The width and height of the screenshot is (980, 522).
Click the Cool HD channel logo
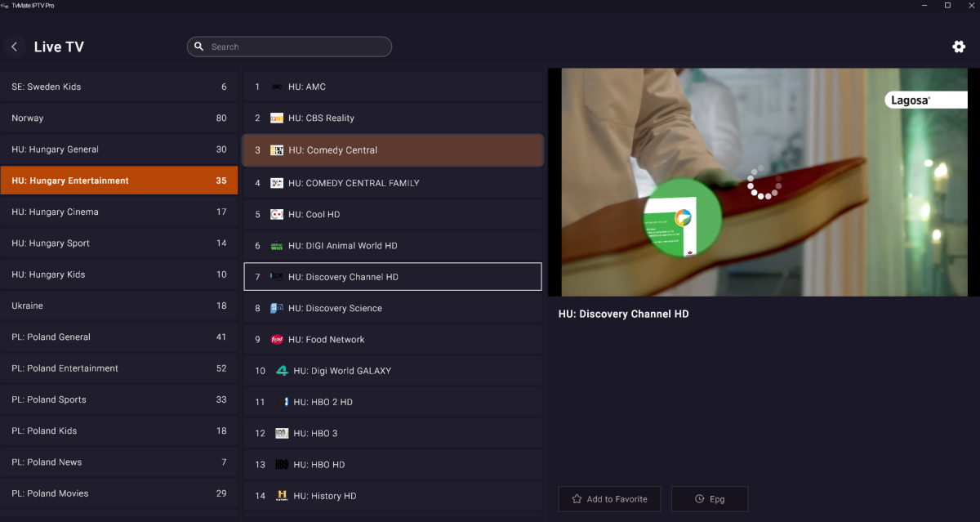pos(277,215)
